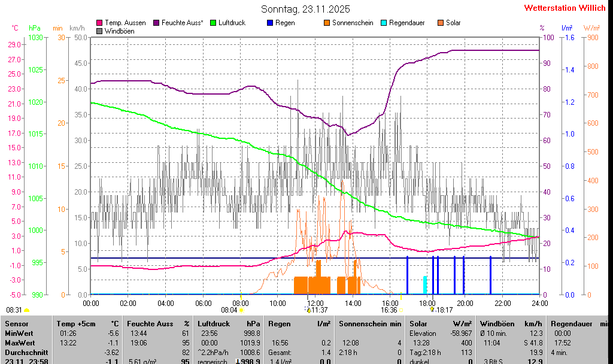The height and width of the screenshot is (364, 613).
Task: Click the purple Feuchte Auss legend swatch
Action: point(157,23)
